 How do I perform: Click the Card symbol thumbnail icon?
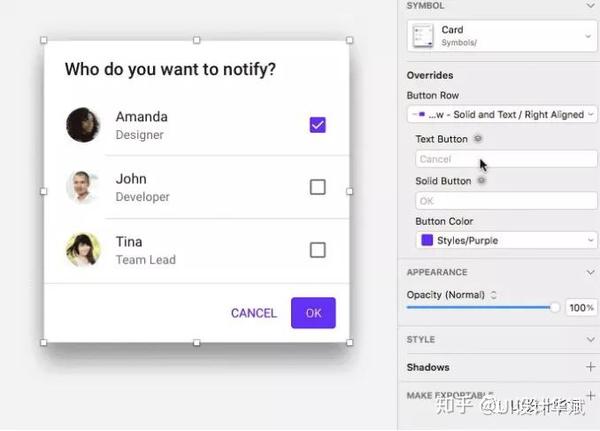click(x=423, y=36)
